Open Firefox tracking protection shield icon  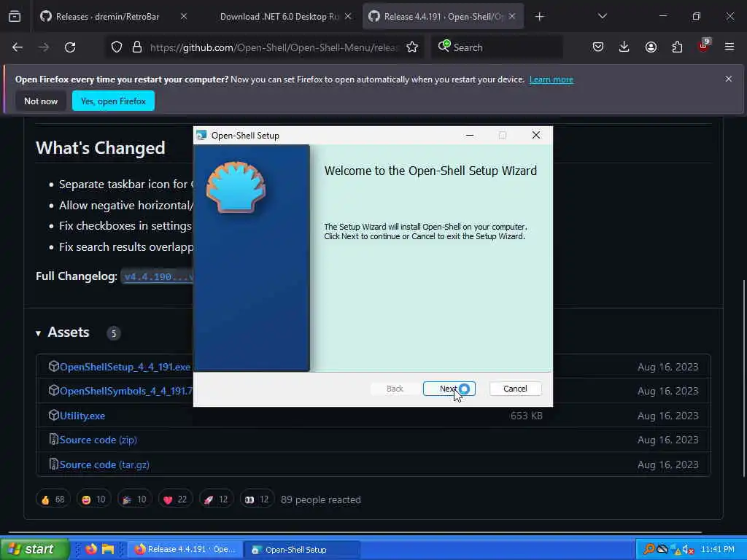(117, 47)
